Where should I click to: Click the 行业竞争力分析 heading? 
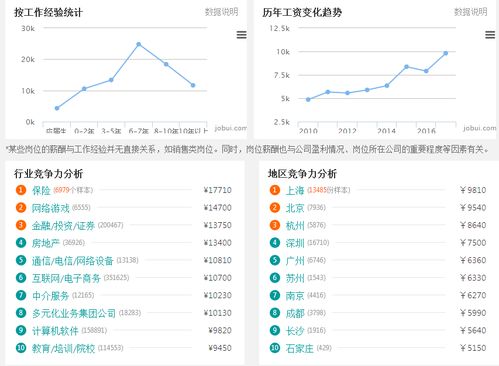coord(48,174)
